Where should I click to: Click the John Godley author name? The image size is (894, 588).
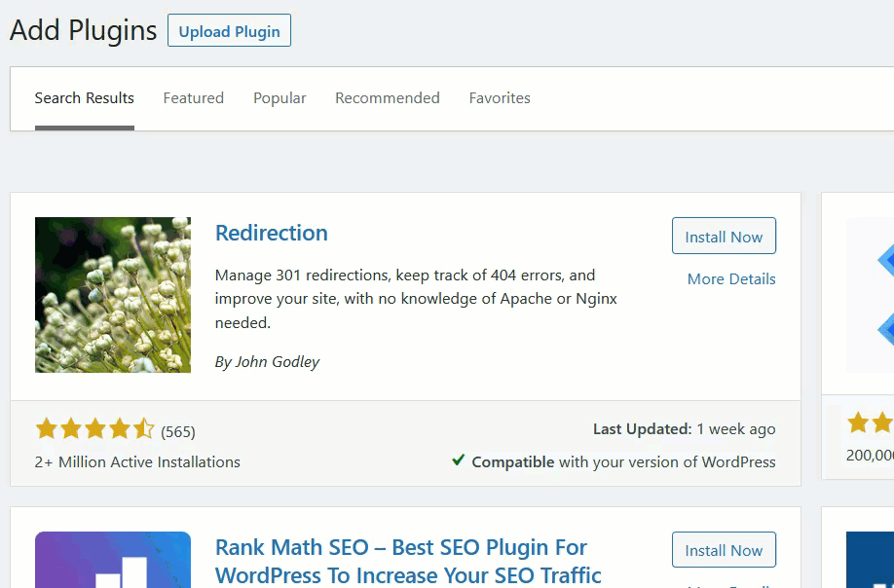click(x=278, y=362)
